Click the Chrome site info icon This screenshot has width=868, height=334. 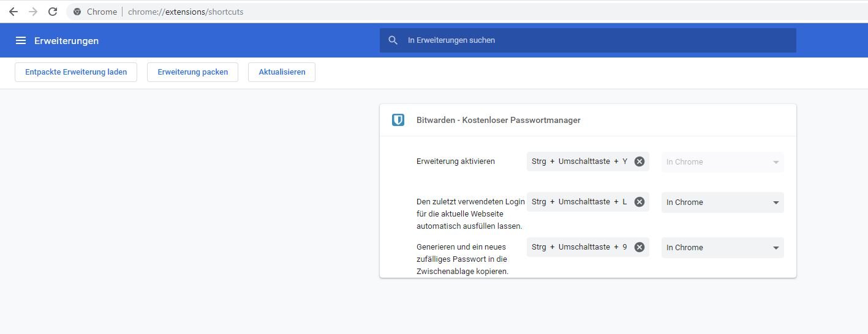pyautogui.click(x=77, y=12)
